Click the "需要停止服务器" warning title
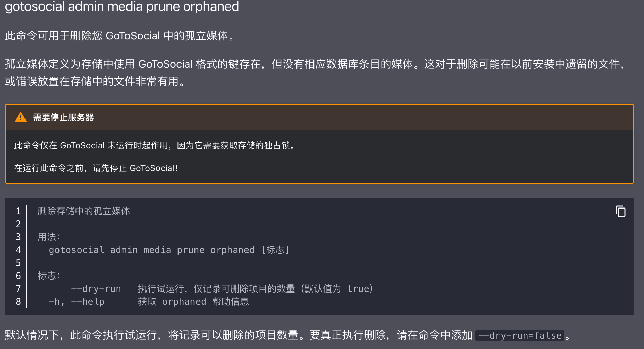644x349 pixels. click(63, 118)
